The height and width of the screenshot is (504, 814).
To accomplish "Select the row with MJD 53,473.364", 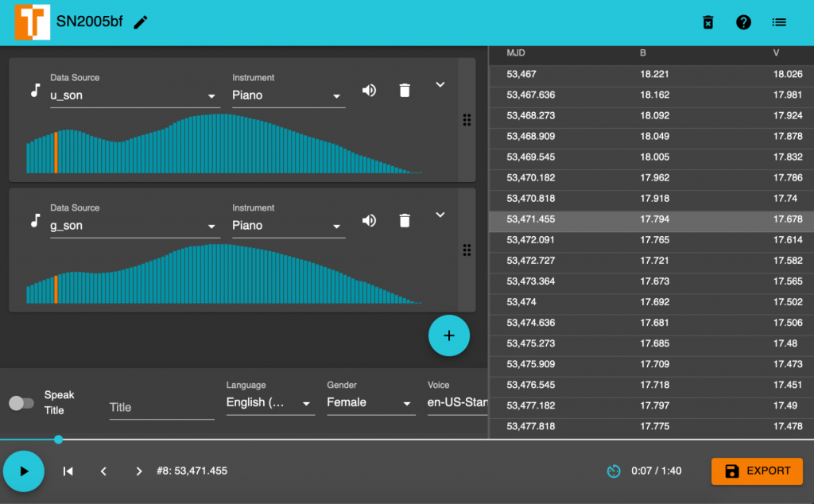I will point(652,282).
